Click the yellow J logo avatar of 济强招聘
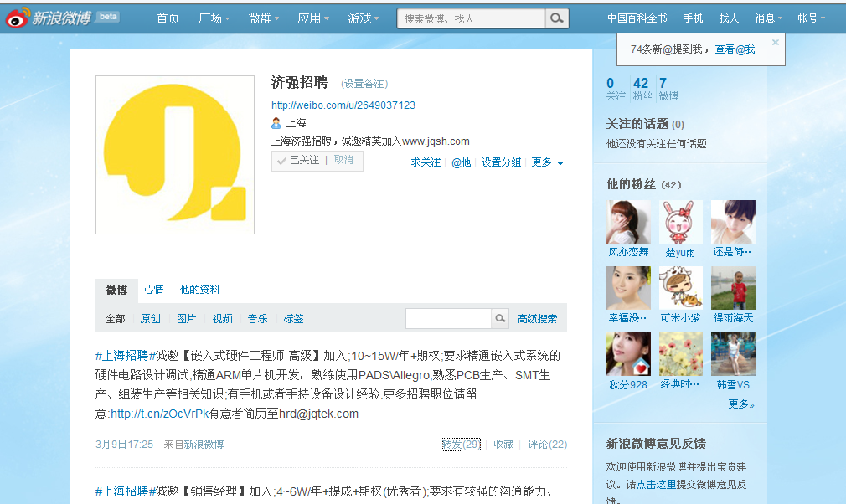 click(174, 155)
